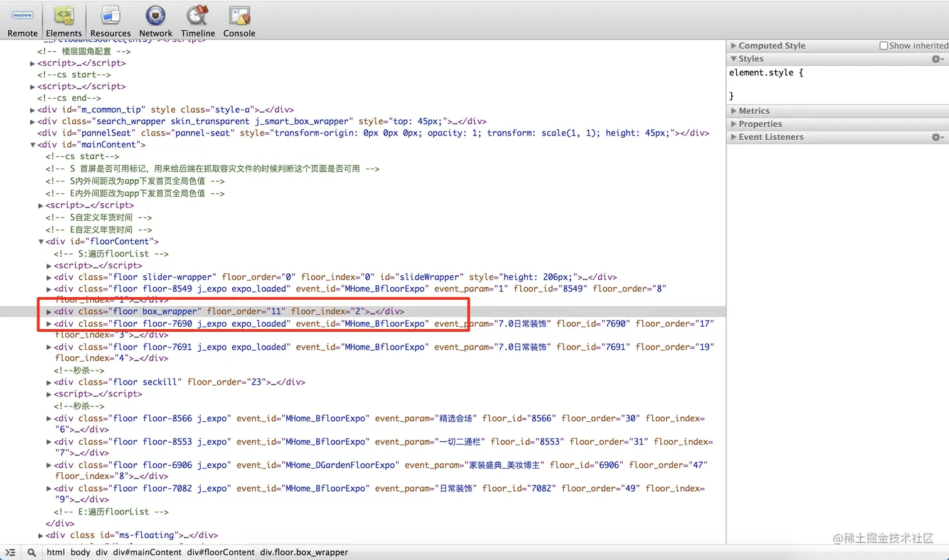Select the S自定义年货时间 comment
949x560 pixels.
[x=99, y=218]
